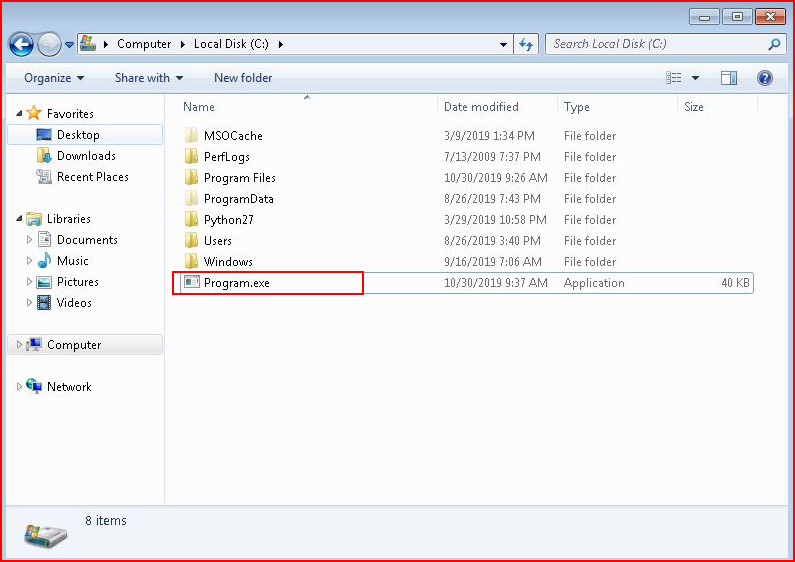This screenshot has width=795, height=562.
Task: Click the Favorites star icon
Action: 33,113
